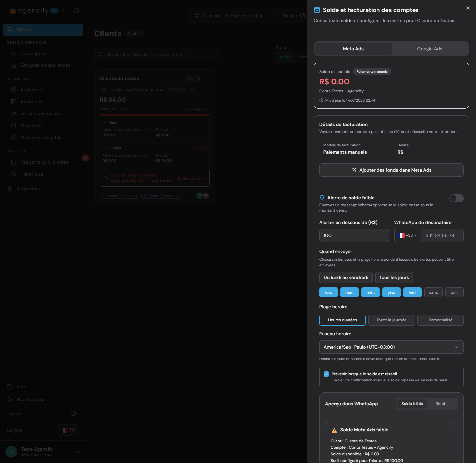Viewport: 476px width, 463px height.
Task: Click the Meta platform icon in client card
Action: [105, 123]
